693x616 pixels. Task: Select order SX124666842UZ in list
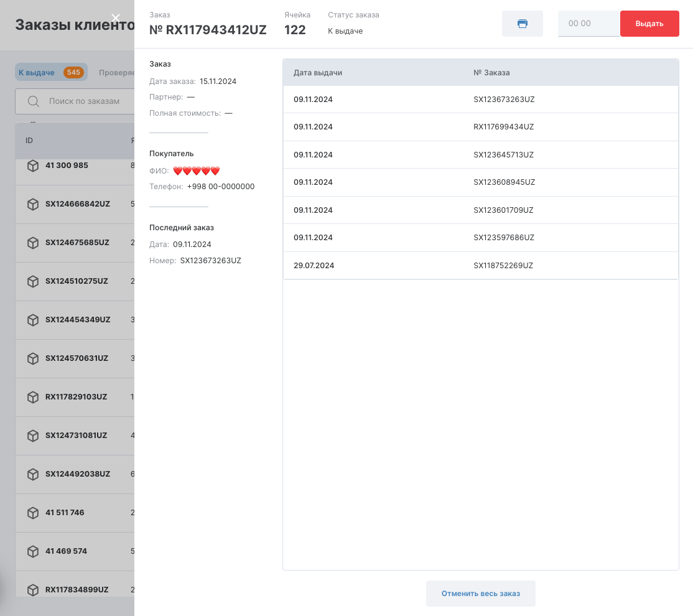[x=78, y=204]
